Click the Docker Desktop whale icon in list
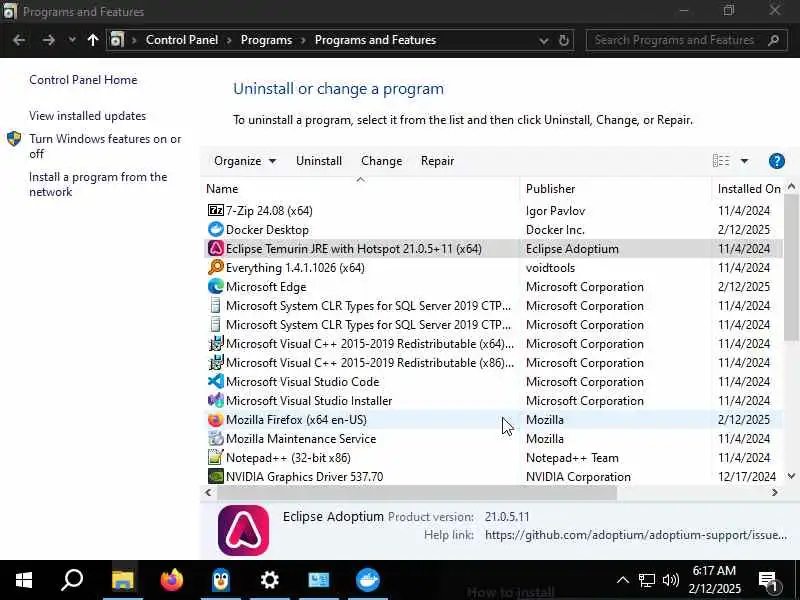This screenshot has width=800, height=600. coord(216,230)
